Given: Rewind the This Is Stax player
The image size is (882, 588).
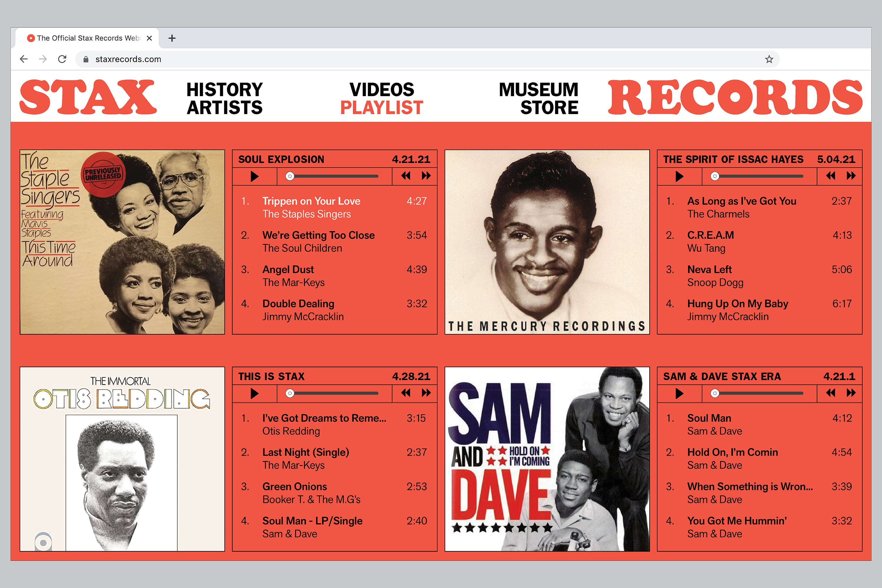Looking at the screenshot, I should (x=405, y=393).
